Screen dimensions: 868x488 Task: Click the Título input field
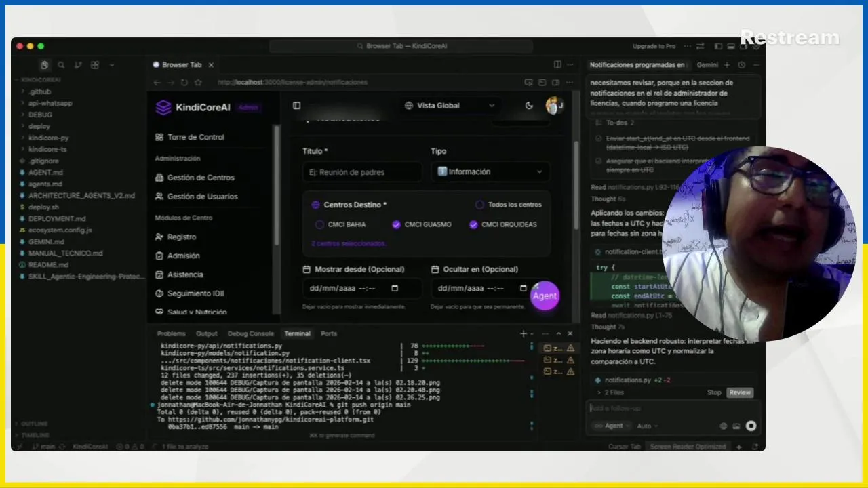point(362,172)
